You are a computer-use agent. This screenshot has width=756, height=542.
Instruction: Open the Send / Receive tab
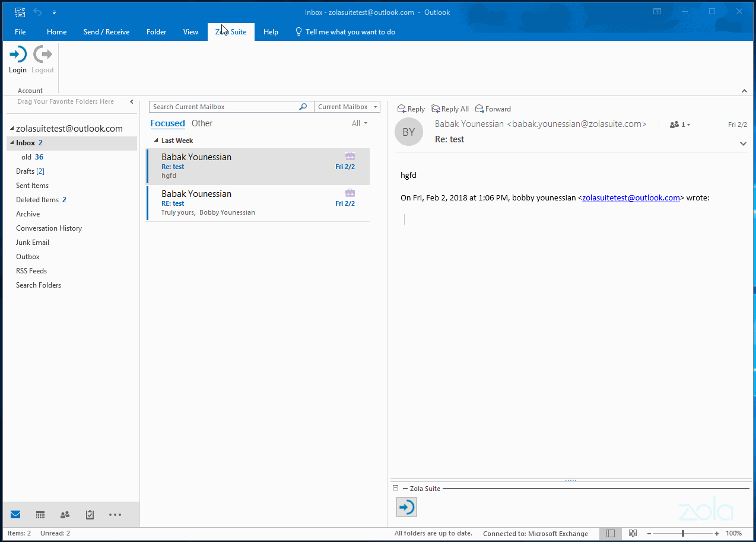click(106, 32)
